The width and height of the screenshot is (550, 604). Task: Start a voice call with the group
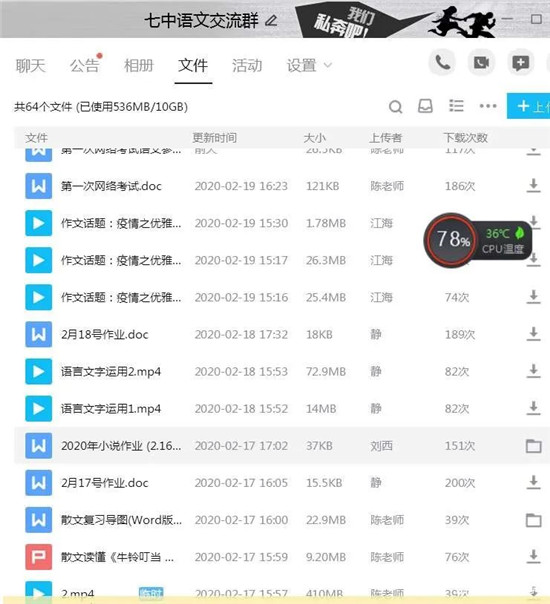tap(442, 62)
